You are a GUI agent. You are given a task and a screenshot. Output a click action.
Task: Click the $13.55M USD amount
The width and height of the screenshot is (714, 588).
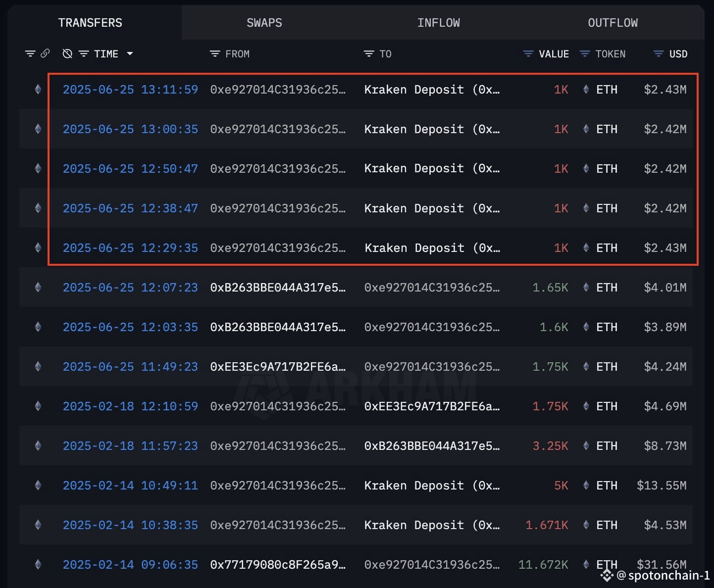coord(662,486)
